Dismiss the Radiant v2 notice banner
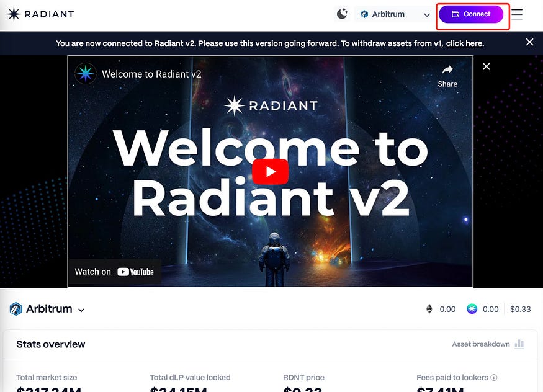The height and width of the screenshot is (392, 543). point(529,42)
